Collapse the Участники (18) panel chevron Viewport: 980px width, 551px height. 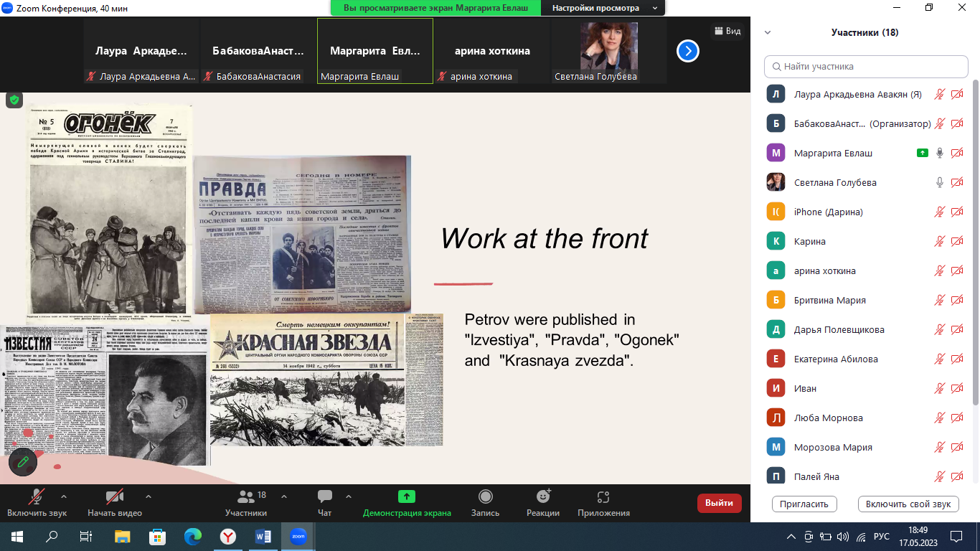coord(768,32)
